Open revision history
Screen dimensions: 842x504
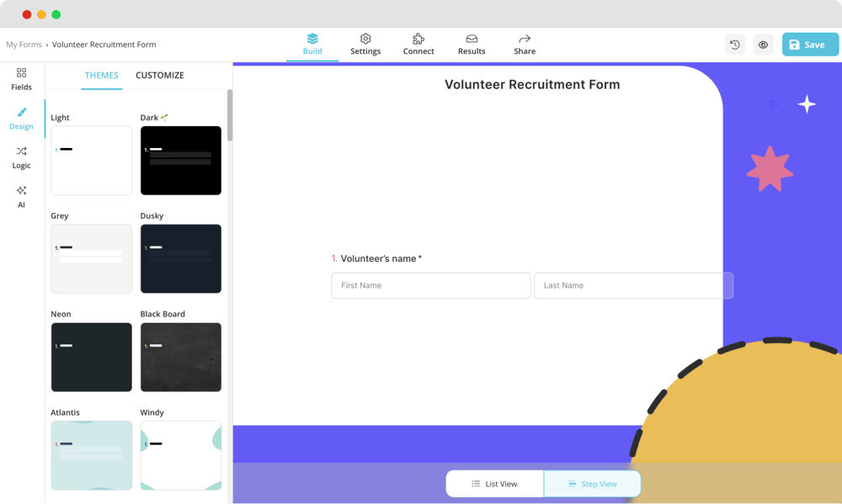click(735, 45)
